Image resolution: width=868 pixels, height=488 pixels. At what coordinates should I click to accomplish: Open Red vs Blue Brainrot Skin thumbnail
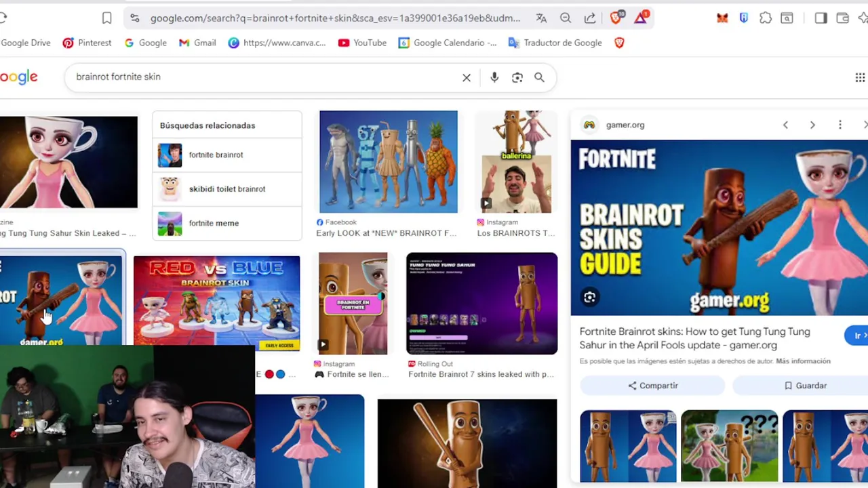pos(216,303)
